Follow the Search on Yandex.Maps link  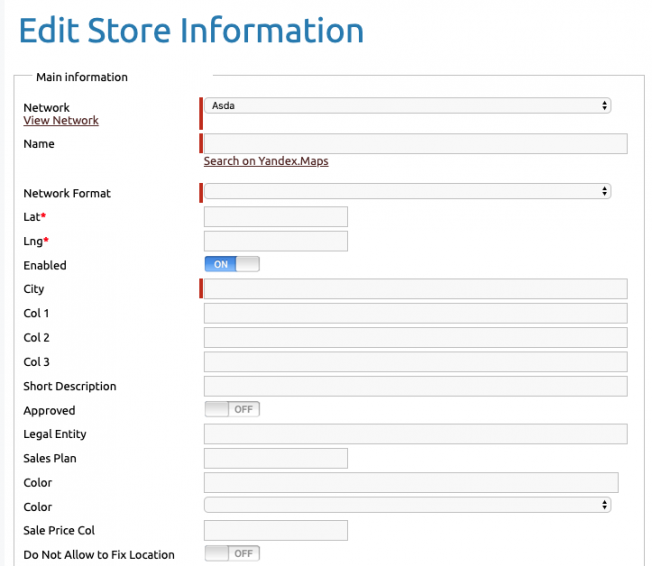(266, 161)
